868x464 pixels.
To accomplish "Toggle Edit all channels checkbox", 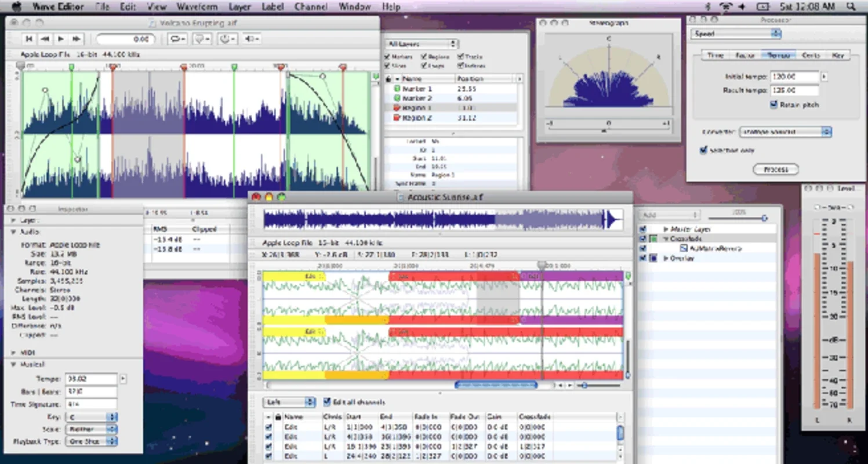I will point(327,402).
